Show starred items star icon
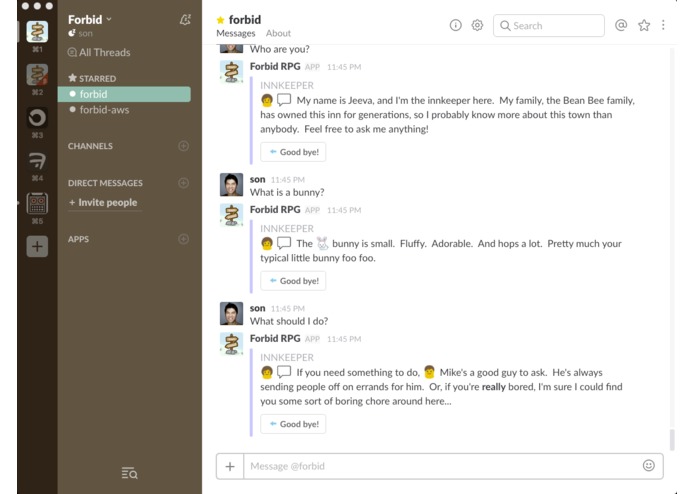The image size is (695, 494). (644, 25)
